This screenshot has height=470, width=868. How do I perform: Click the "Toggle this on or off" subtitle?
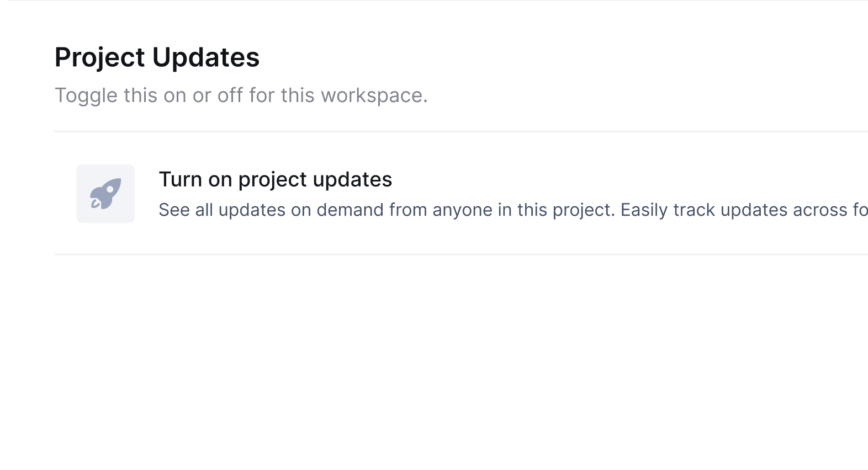(241, 95)
